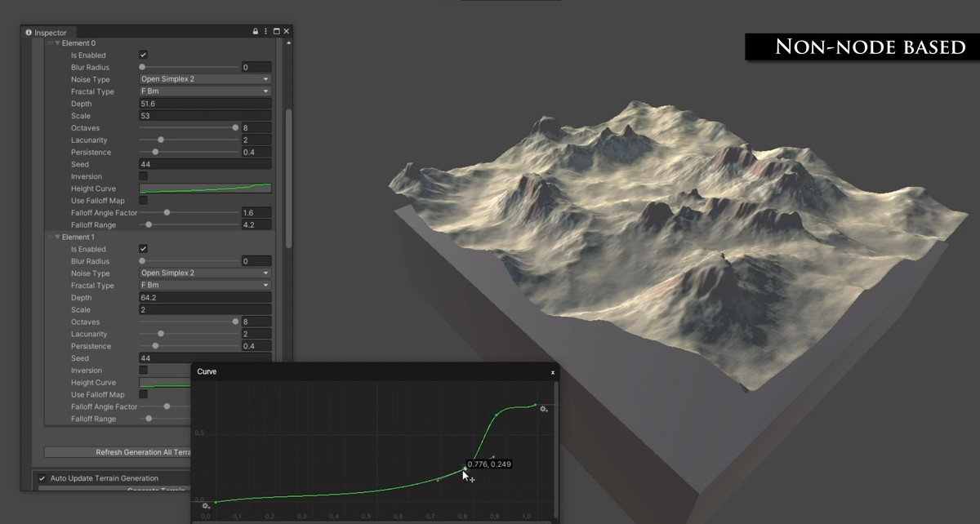Click Refresh Generation All Terrain button
980x524 pixels.
pos(118,452)
